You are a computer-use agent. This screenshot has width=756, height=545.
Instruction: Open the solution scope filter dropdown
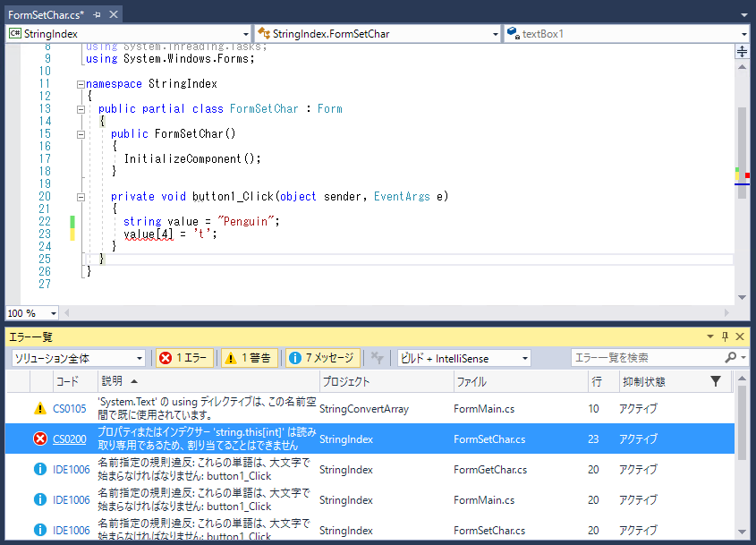[78, 358]
